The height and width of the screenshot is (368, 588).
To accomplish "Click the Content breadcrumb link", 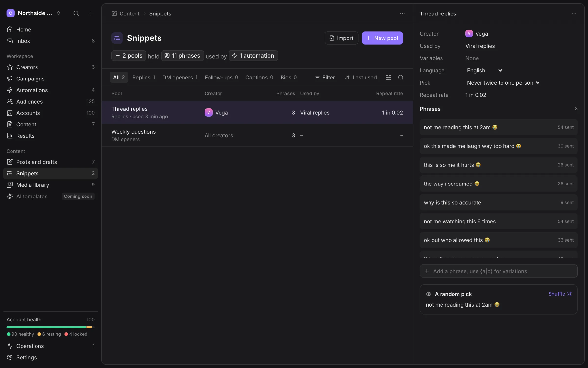I will pos(126,13).
